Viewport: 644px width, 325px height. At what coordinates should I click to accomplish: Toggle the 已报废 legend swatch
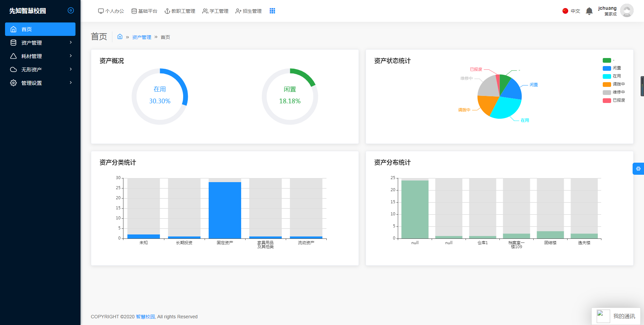point(607,101)
